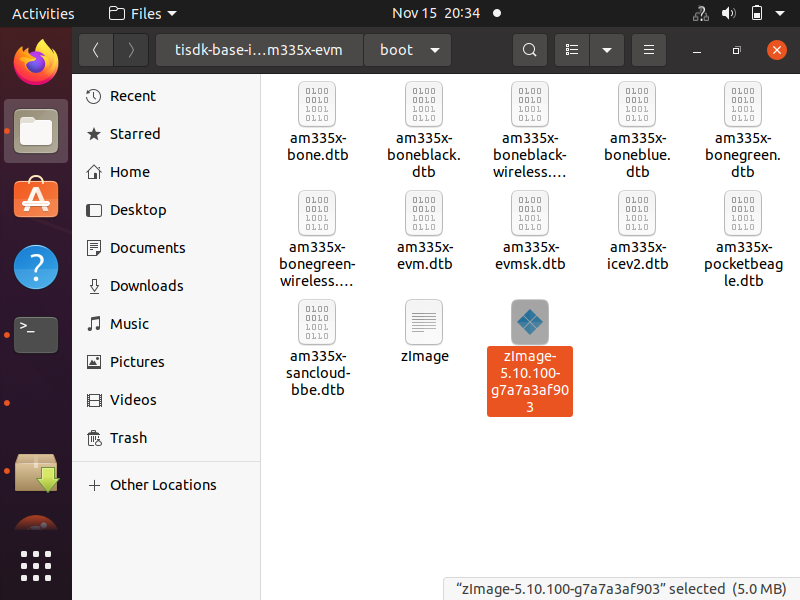The height and width of the screenshot is (600, 800).
Task: Expand the boot folder path dropdown
Action: pos(435,49)
